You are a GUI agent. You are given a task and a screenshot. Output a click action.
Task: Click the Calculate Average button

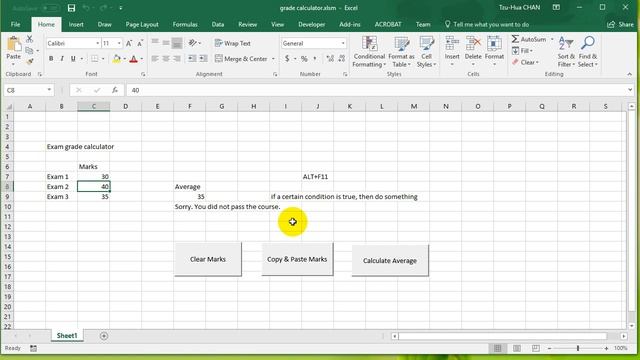click(x=390, y=260)
